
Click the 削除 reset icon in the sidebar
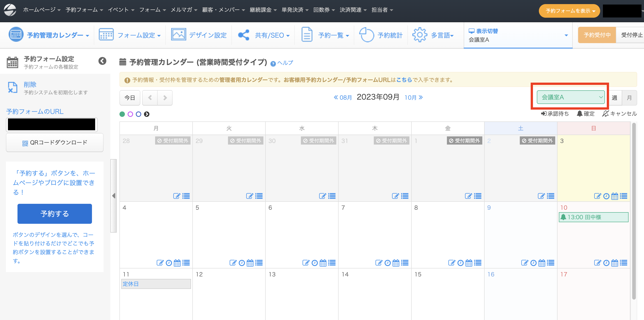click(12, 88)
